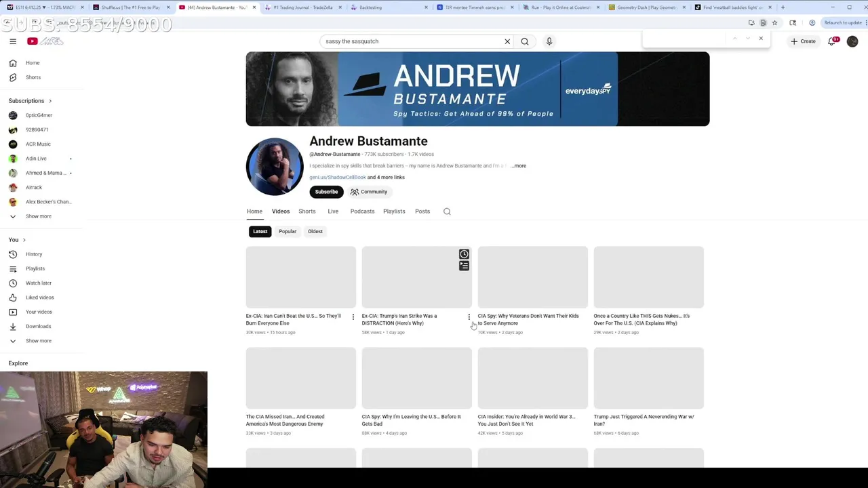
Task: Open the Community button
Action: point(369,192)
